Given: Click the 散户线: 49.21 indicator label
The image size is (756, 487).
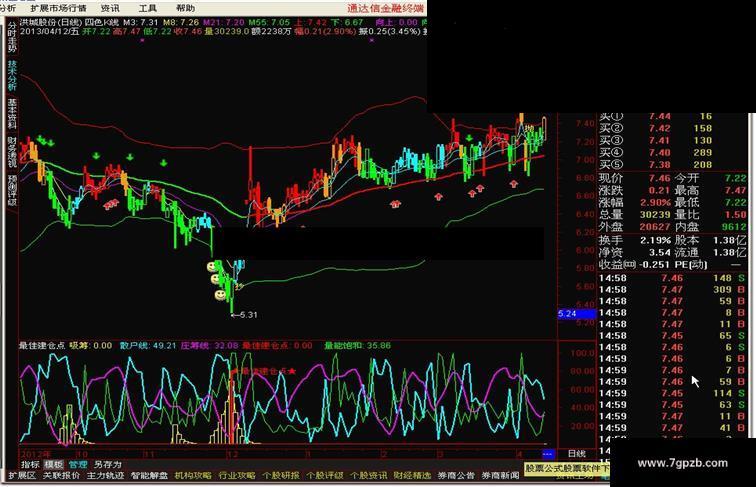Looking at the screenshot, I should click(x=148, y=345).
